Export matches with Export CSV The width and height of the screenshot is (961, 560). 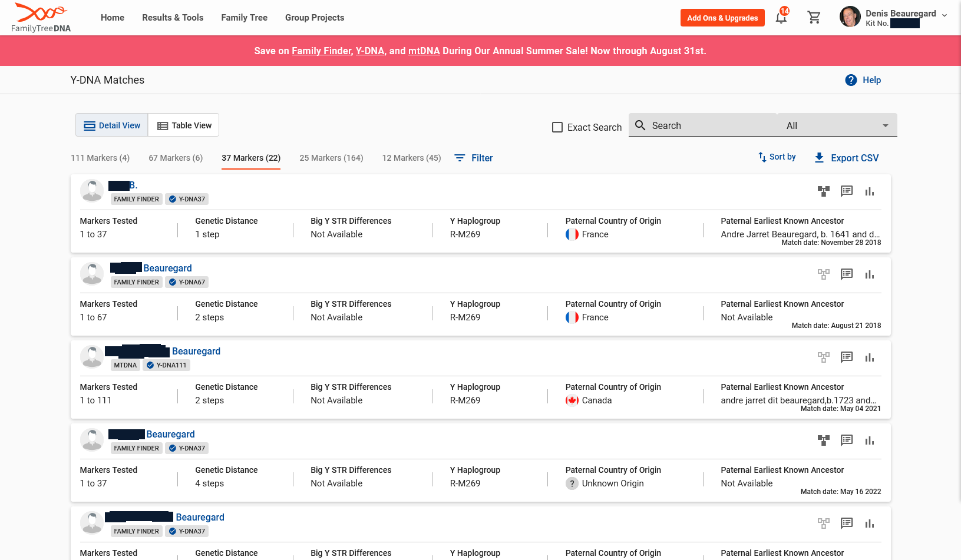click(846, 158)
